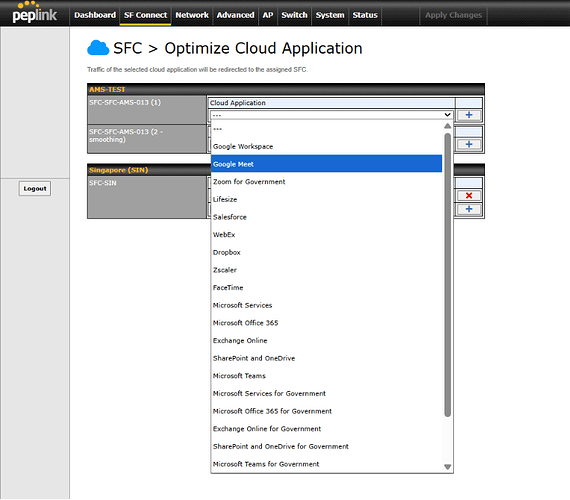Click the Logout button
This screenshot has width=570, height=500.
point(35,188)
